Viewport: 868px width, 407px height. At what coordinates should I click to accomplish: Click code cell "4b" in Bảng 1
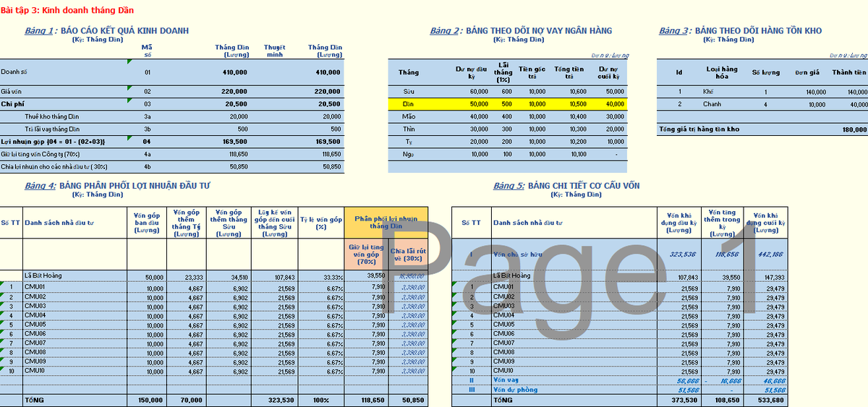148,166
